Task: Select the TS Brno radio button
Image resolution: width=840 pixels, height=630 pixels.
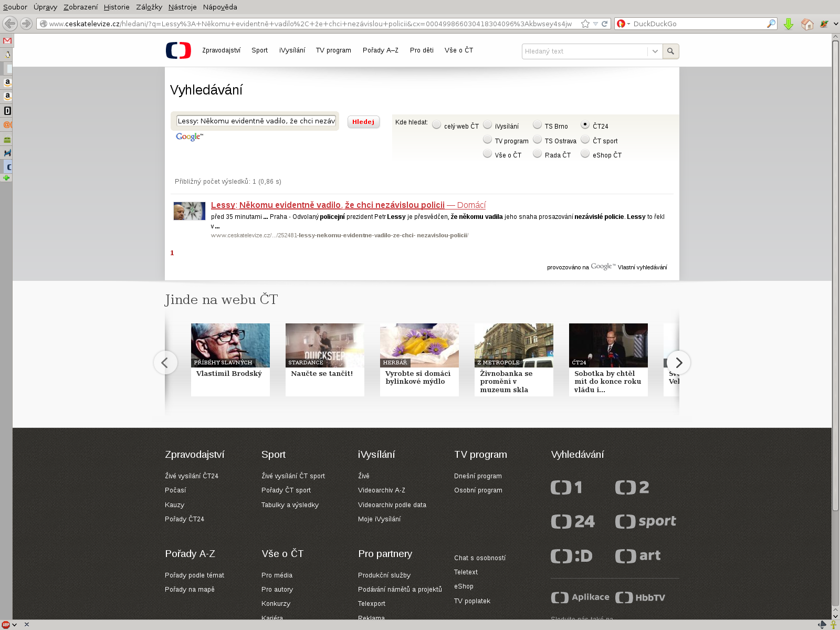Action: pos(537,124)
